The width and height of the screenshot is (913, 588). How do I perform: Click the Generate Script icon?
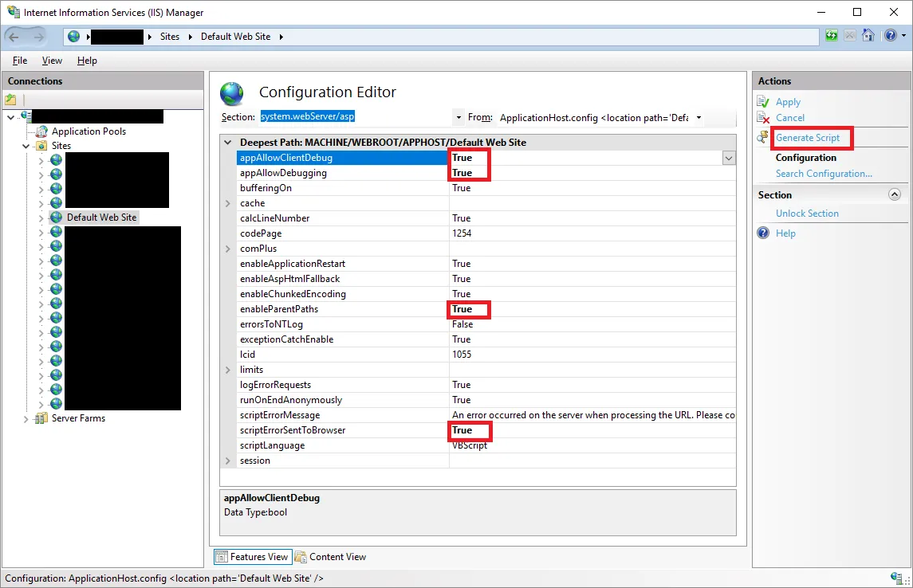(x=762, y=137)
